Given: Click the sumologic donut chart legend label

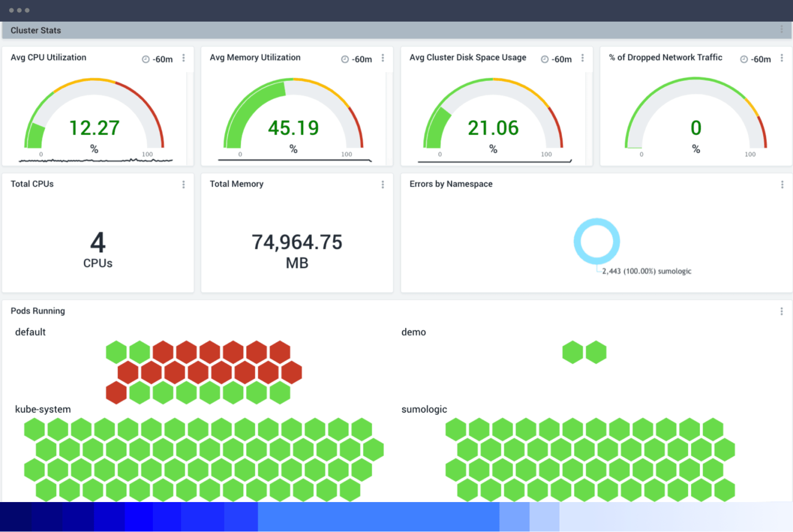Looking at the screenshot, I should 674,271.
